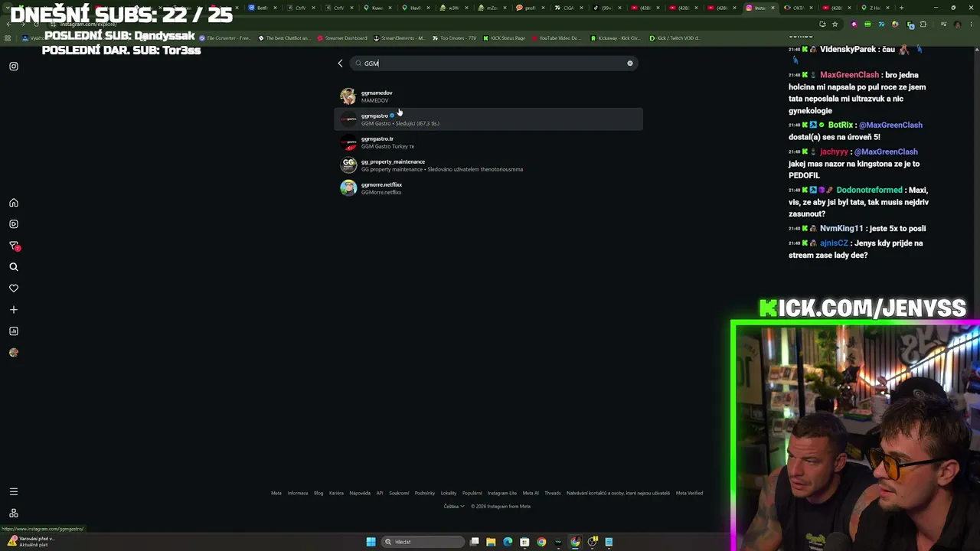This screenshot has width=980, height=551.
Task: Open File Explorer from the taskbar
Action: click(x=491, y=542)
